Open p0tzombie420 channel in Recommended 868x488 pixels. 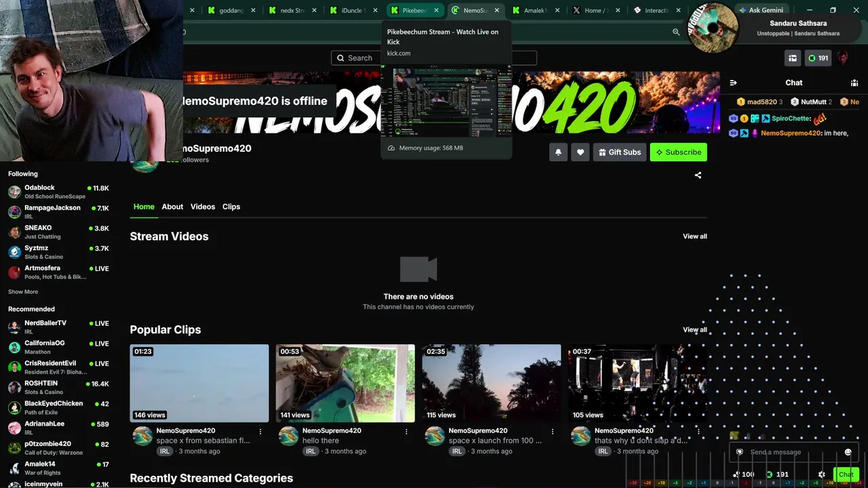point(58,448)
